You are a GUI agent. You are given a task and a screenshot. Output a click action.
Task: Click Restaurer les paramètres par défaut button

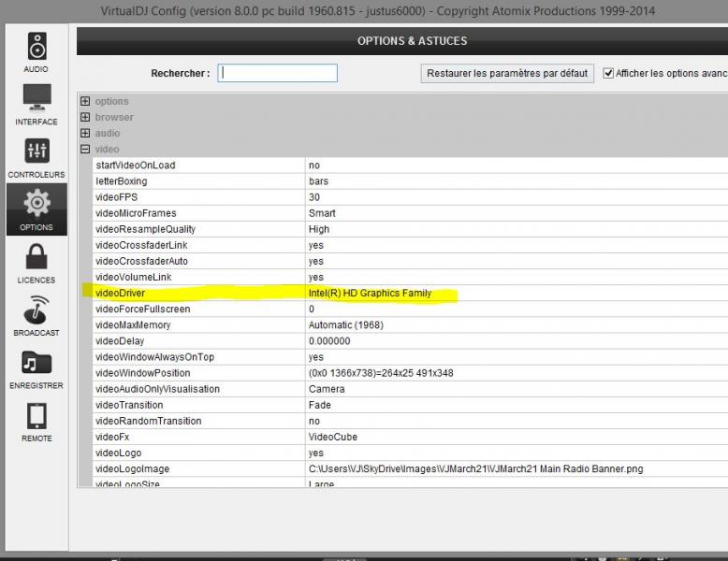click(507, 73)
